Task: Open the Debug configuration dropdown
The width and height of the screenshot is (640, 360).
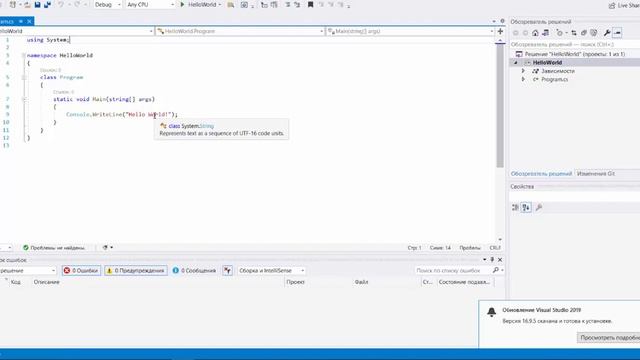Action: coord(108,5)
